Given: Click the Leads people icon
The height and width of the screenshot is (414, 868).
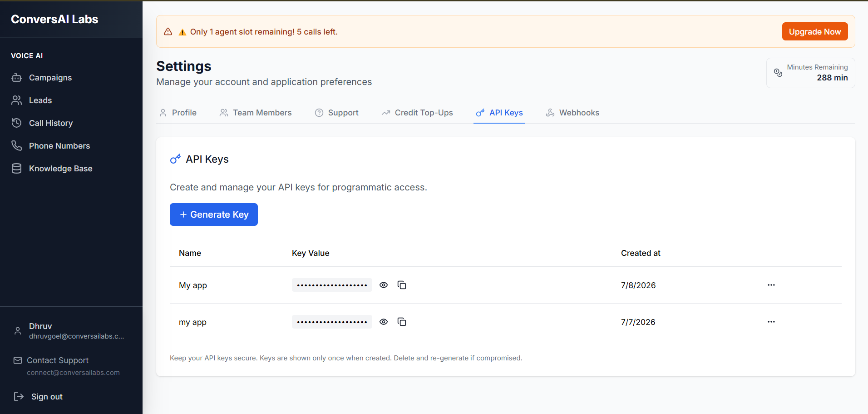Looking at the screenshot, I should 17,100.
